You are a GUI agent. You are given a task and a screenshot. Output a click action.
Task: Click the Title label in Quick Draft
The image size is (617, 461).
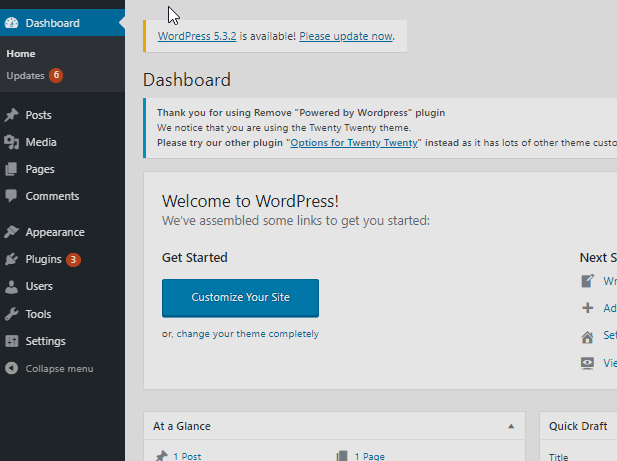coord(558,457)
